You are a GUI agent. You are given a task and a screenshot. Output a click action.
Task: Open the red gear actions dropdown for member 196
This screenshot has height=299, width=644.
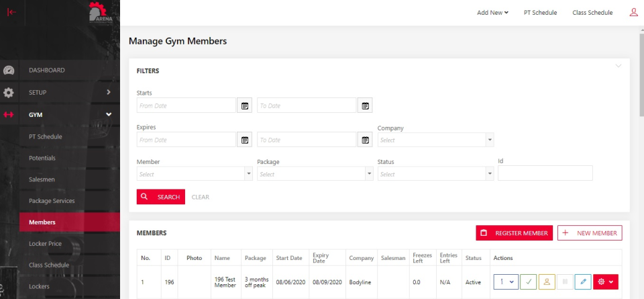tap(605, 282)
